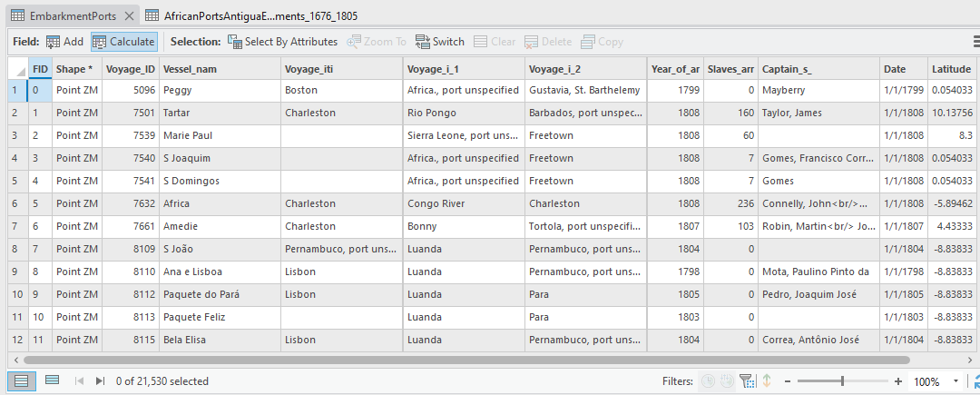The image size is (980, 395).
Task: Open Select By Attributes dialog
Action: click(x=282, y=42)
